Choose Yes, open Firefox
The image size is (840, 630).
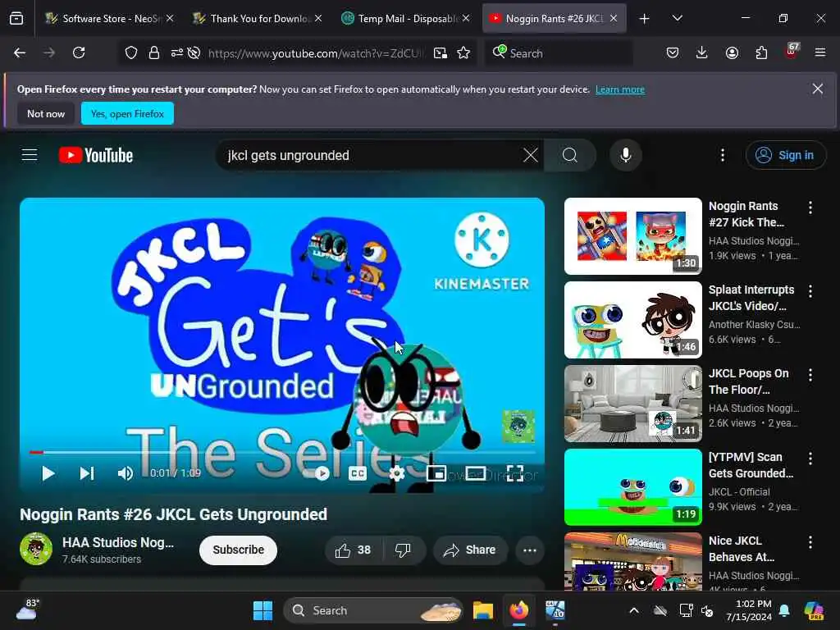[127, 113]
